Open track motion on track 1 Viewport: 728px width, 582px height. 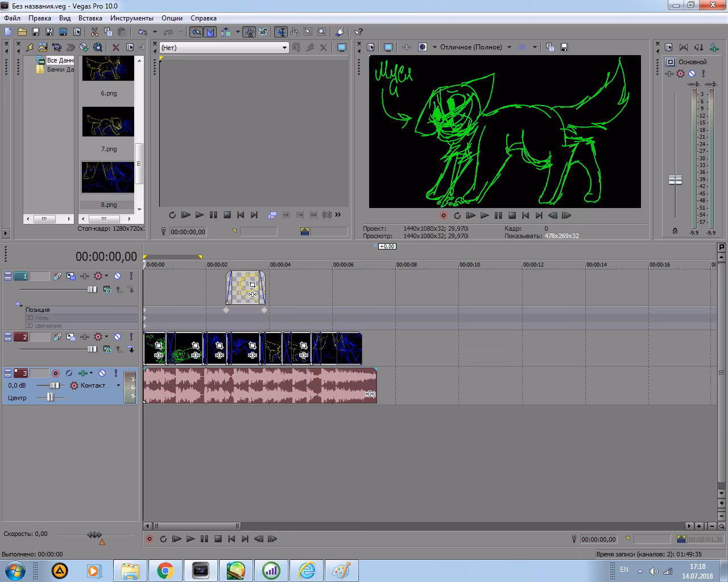click(x=71, y=276)
